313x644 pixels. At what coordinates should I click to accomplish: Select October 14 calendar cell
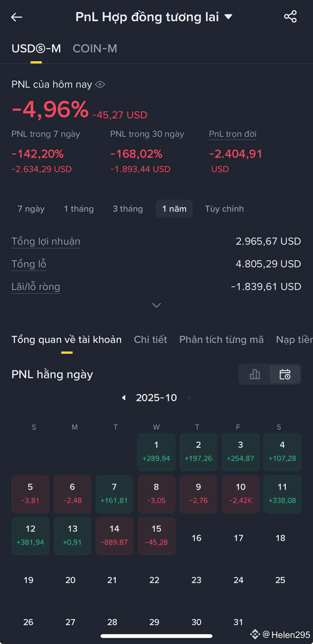pos(115,536)
